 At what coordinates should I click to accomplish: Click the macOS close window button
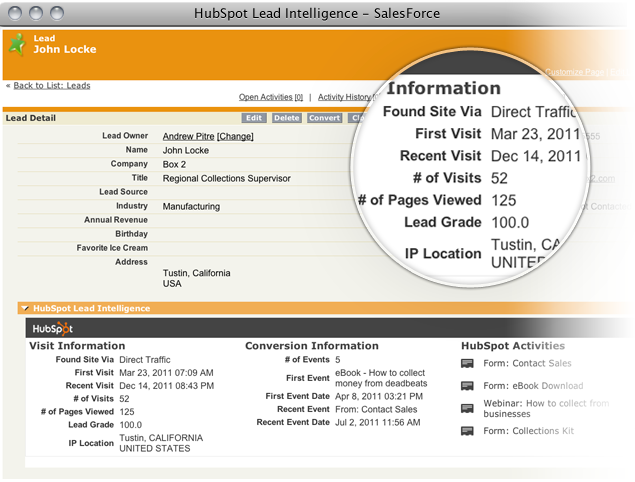tap(15, 13)
